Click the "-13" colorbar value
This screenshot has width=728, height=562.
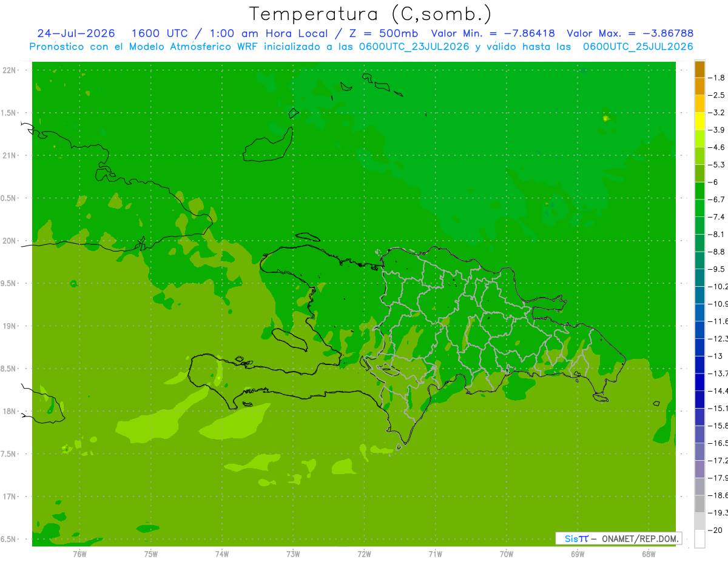coord(715,356)
